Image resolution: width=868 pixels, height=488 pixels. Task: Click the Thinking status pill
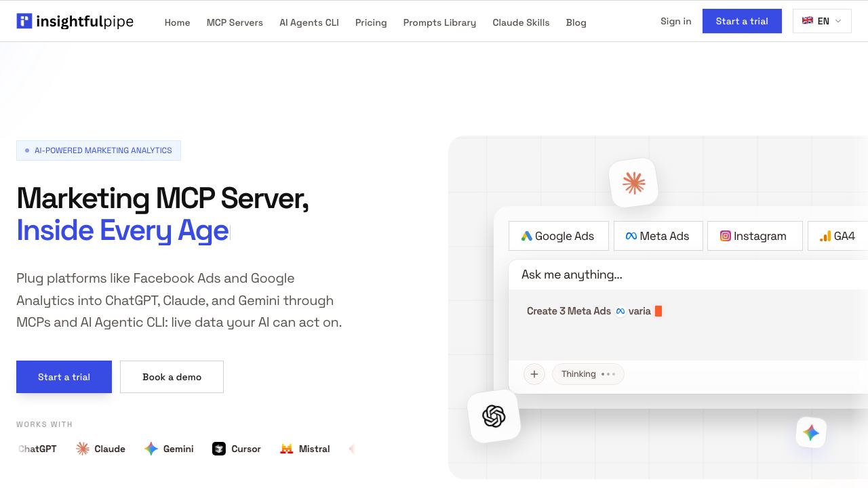tap(588, 374)
